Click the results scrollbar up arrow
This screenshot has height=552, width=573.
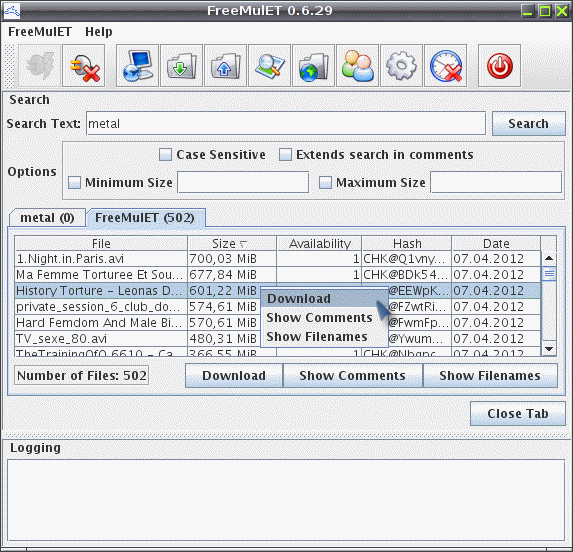[549, 259]
